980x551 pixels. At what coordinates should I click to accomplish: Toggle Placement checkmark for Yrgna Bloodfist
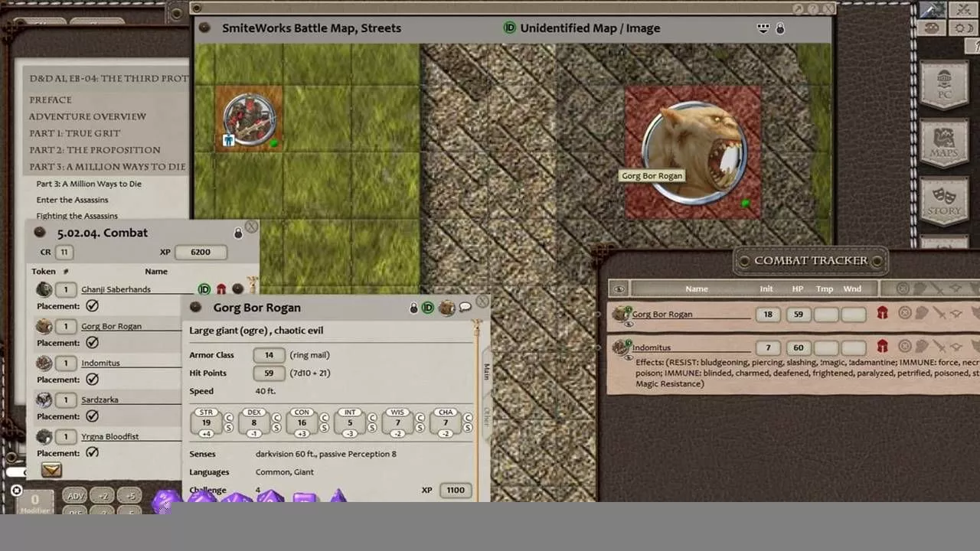(x=92, y=453)
